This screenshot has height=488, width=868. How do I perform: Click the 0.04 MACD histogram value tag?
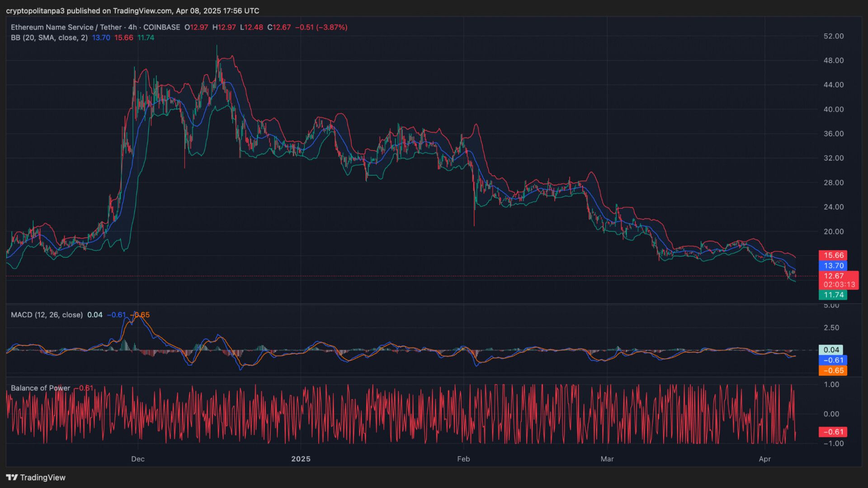[x=831, y=350]
